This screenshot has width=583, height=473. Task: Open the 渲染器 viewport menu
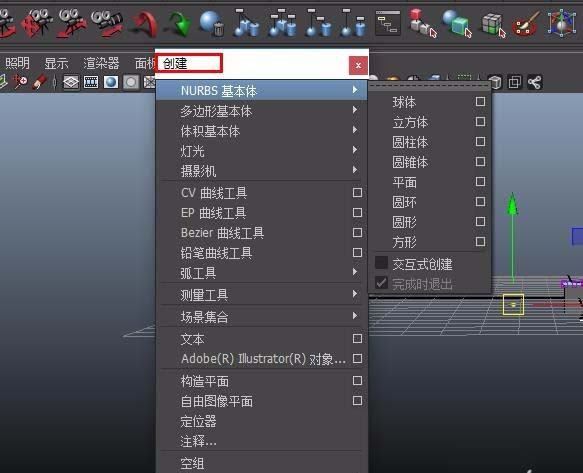click(x=101, y=63)
